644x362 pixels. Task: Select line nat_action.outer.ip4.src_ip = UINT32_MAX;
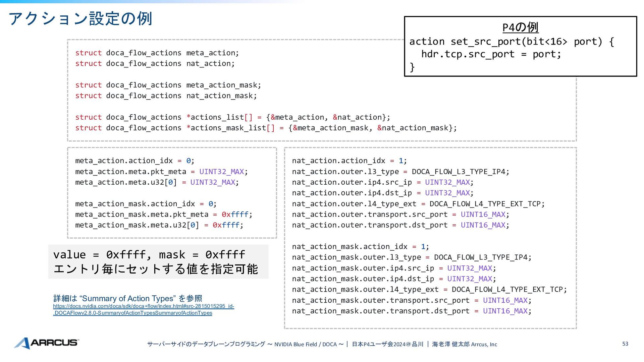click(x=383, y=182)
